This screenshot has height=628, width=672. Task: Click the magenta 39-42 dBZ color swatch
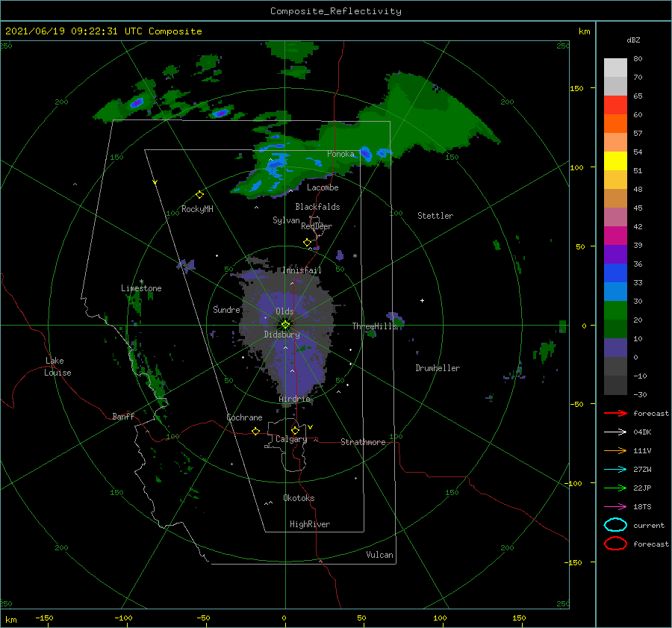point(615,236)
